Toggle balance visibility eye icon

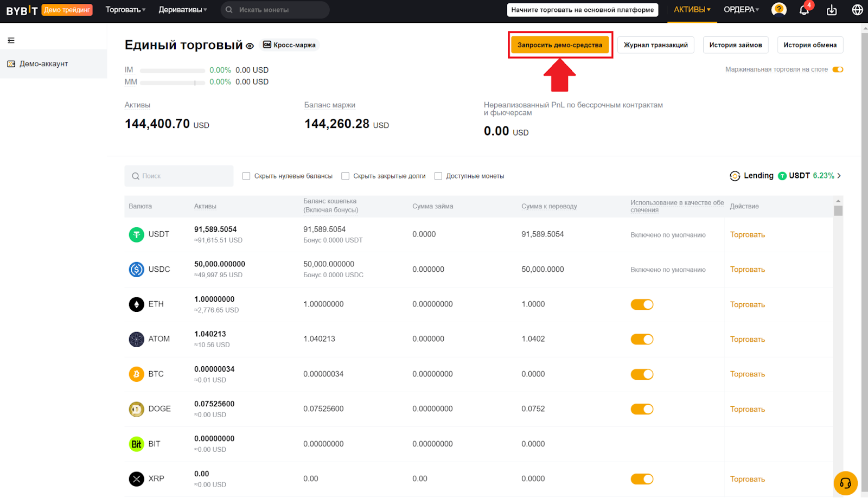click(250, 46)
